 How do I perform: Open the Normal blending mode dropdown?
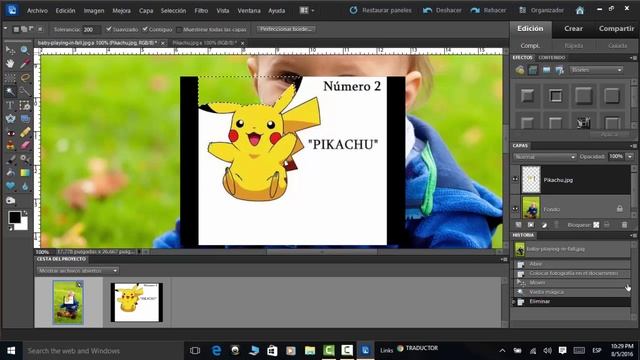point(544,157)
